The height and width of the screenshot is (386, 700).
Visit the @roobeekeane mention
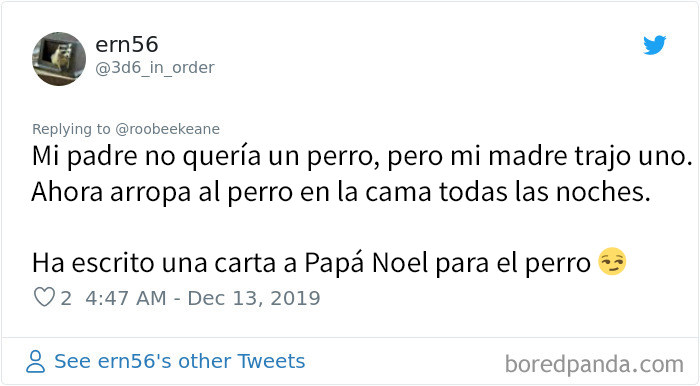[167, 129]
